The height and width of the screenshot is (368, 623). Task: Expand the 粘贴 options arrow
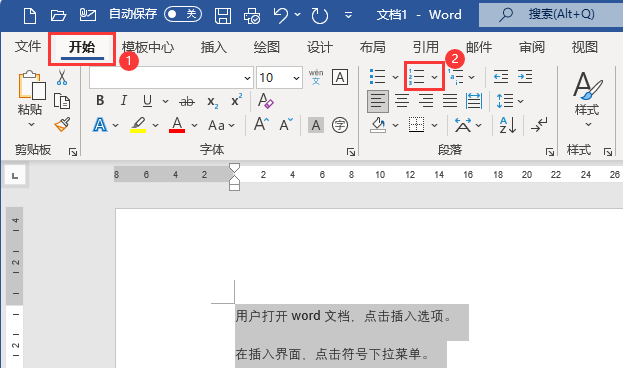point(31,124)
